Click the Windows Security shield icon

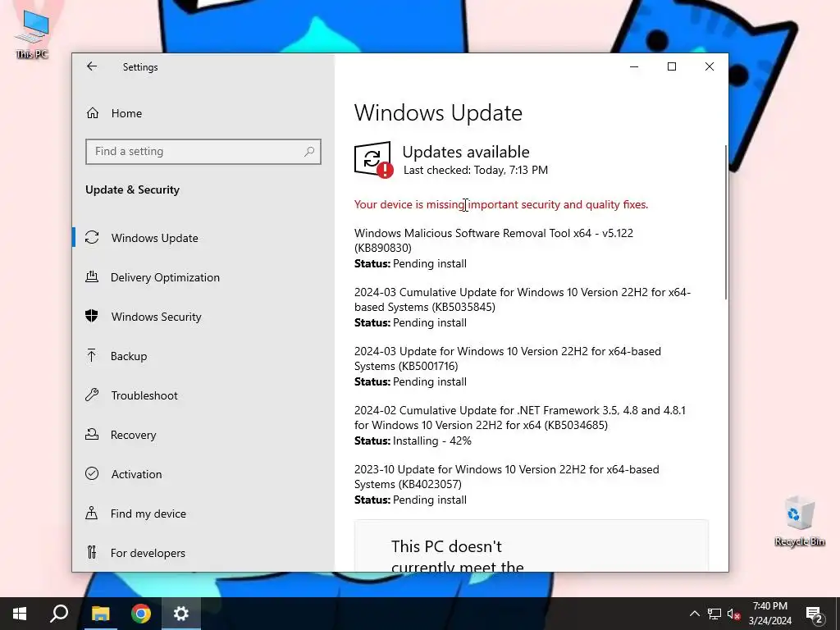tap(92, 316)
